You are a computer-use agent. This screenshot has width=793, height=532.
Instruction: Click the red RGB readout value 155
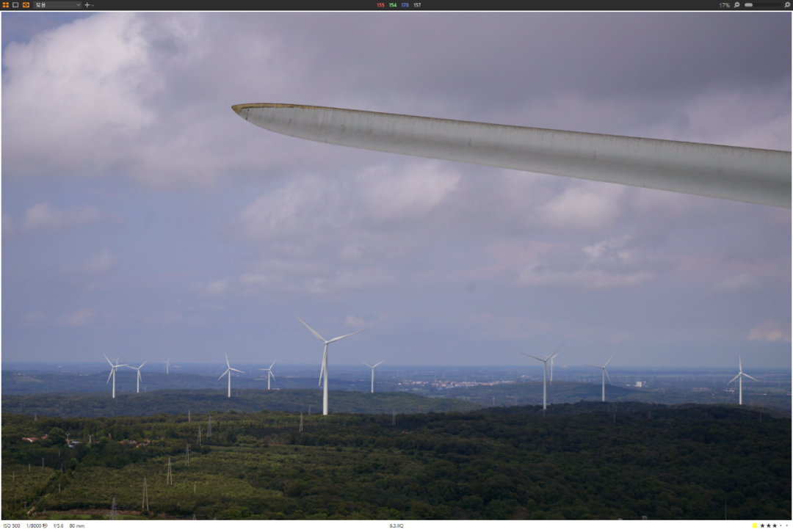point(380,5)
